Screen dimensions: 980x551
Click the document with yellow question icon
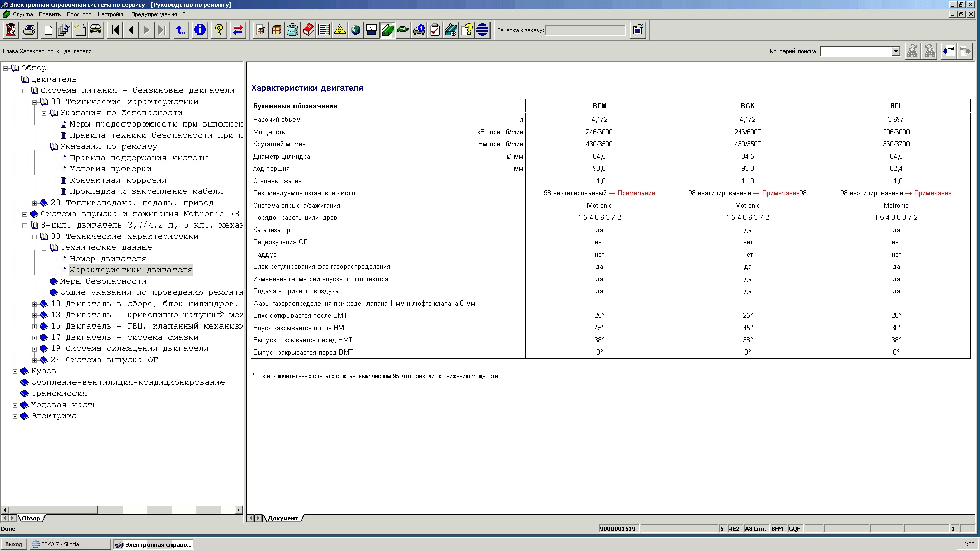tap(467, 30)
